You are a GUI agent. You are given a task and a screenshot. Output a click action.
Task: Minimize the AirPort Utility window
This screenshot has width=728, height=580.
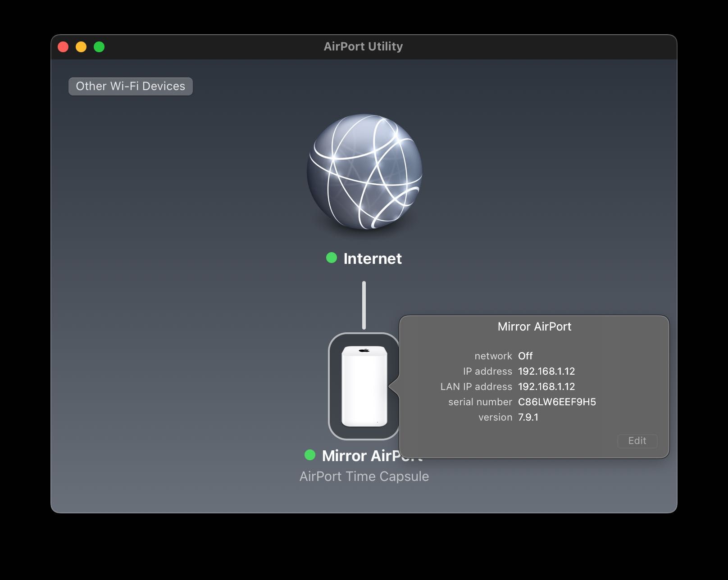(x=81, y=47)
